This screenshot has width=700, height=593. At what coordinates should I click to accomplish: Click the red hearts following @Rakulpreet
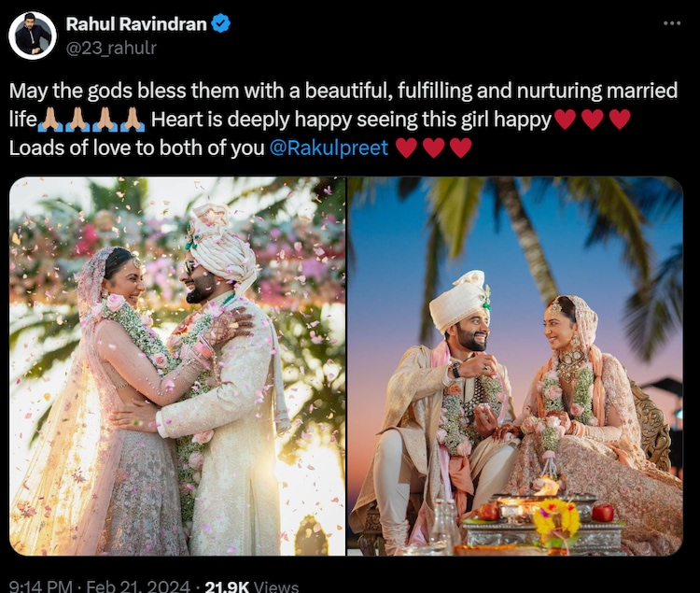tap(433, 148)
